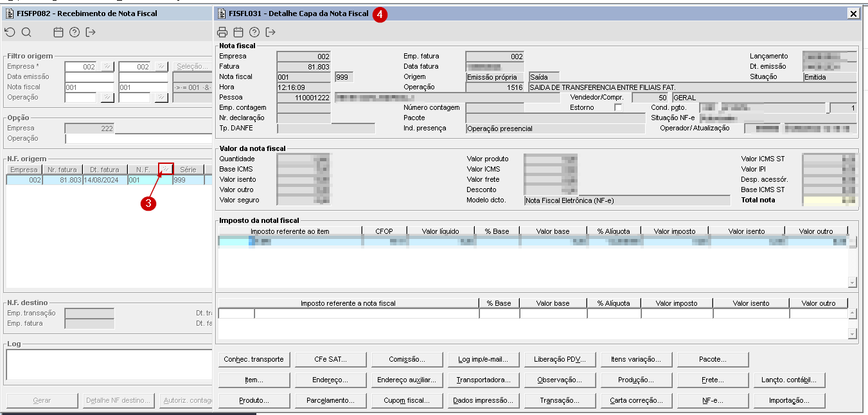Click the NF-e... button
868x415 pixels.
point(713,400)
